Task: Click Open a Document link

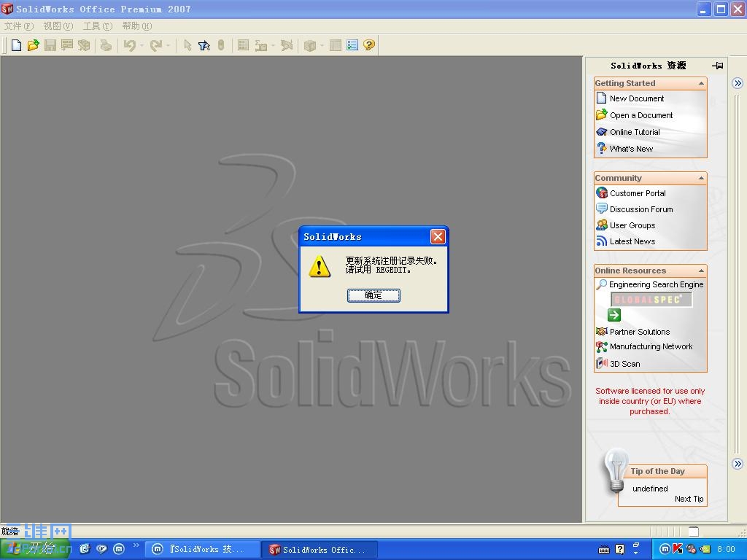Action: click(641, 115)
